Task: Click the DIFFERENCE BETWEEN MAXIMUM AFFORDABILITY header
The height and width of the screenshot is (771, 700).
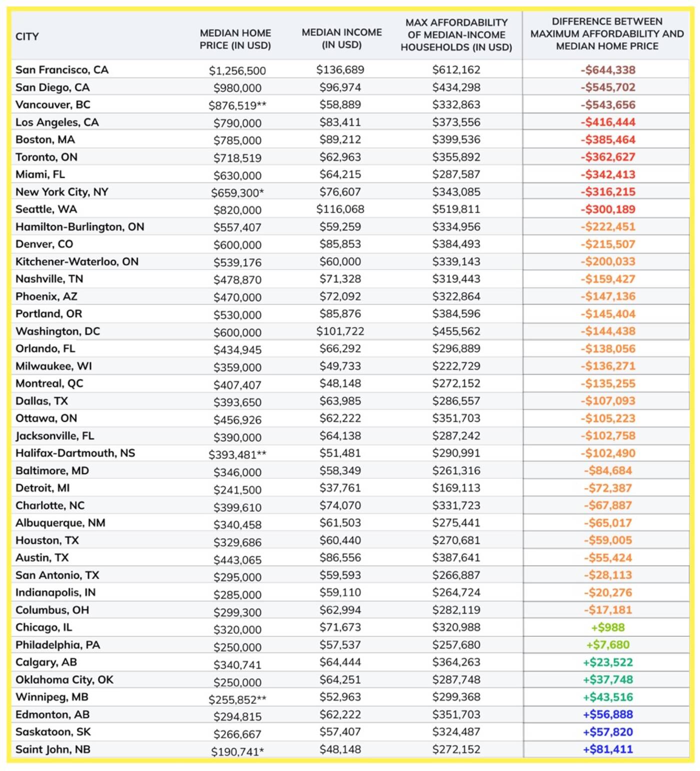Action: tap(607, 34)
